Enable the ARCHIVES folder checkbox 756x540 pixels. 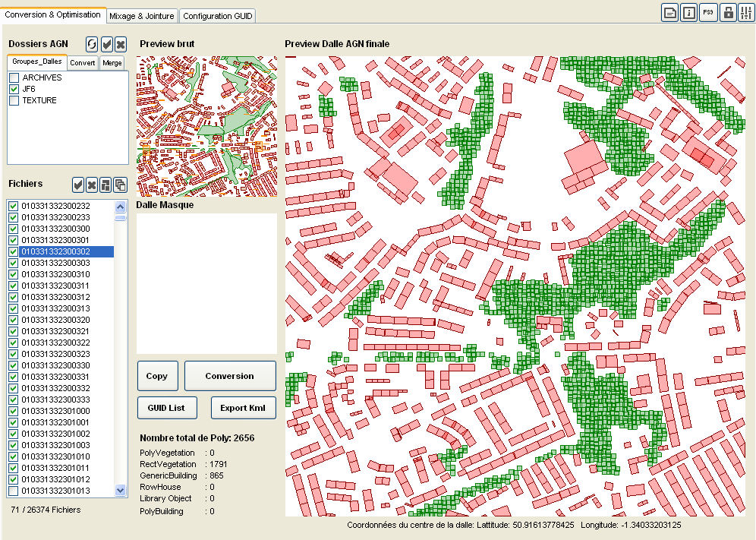[14, 77]
